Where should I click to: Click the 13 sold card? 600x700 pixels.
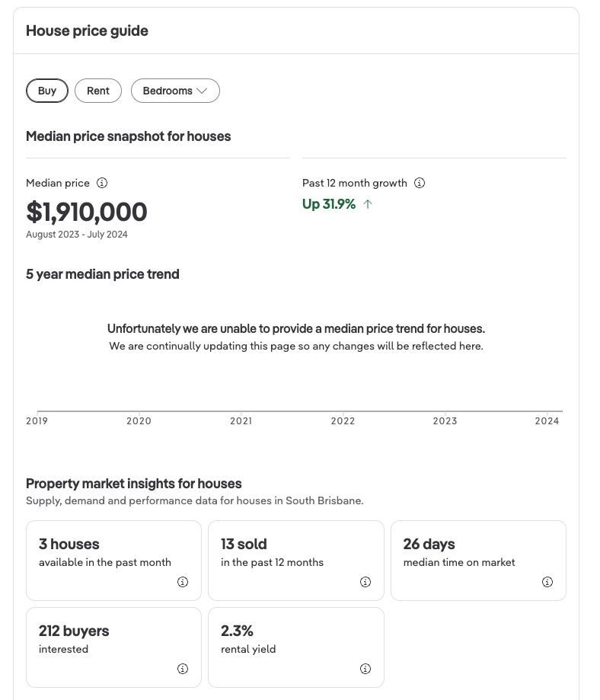(x=295, y=560)
